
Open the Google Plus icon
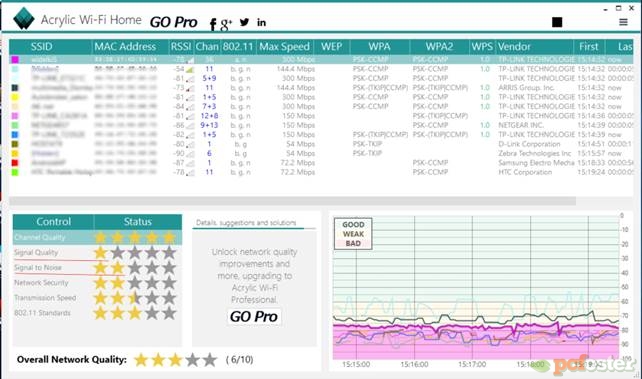click(226, 24)
